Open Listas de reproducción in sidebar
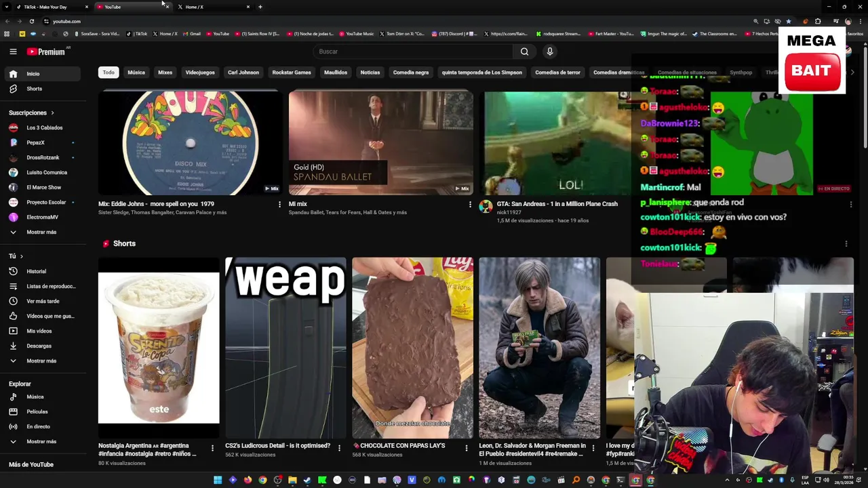This screenshot has width=868, height=488. point(44,286)
